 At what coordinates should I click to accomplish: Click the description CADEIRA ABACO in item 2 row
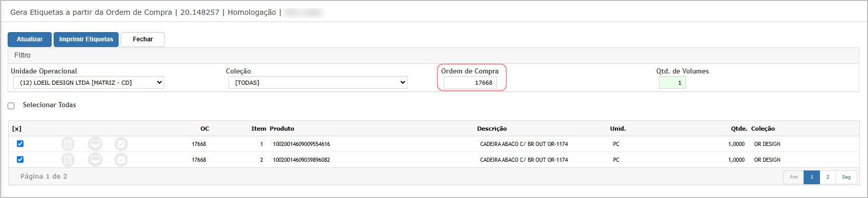524,160
